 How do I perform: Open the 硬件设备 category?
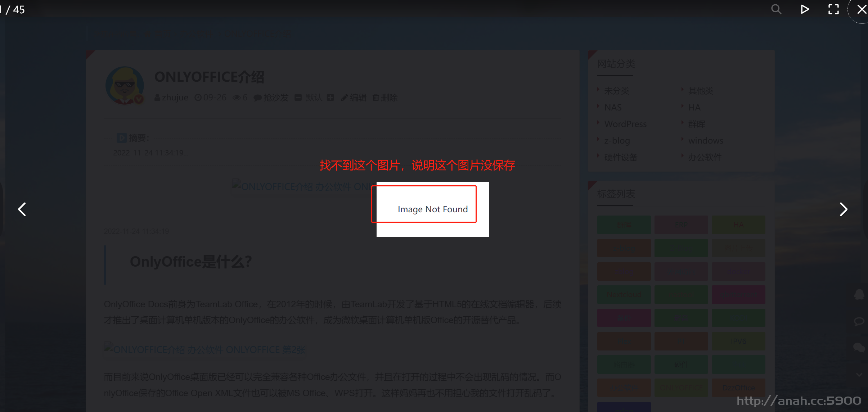(x=621, y=157)
